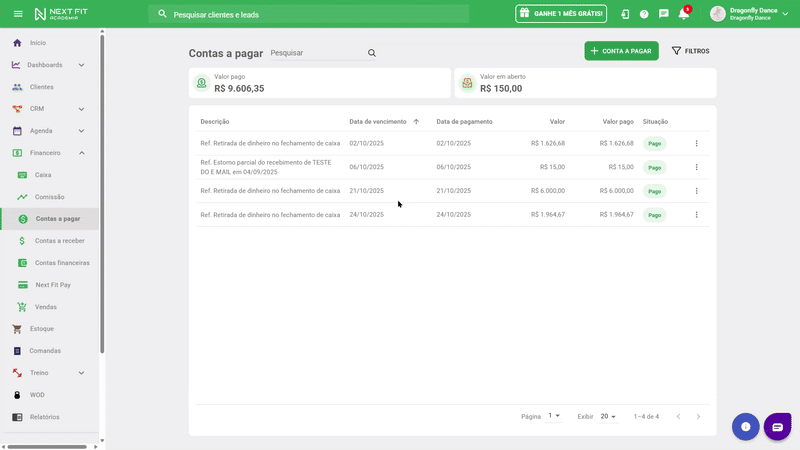Screen dimensions: 800x450
Task: Open options for the R$ 6.000,00 row
Action: coord(696,191)
